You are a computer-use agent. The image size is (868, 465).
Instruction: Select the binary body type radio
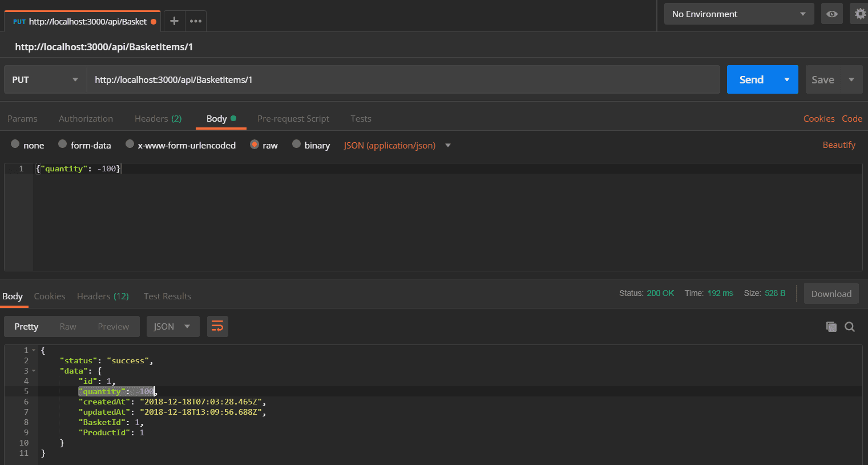point(296,144)
